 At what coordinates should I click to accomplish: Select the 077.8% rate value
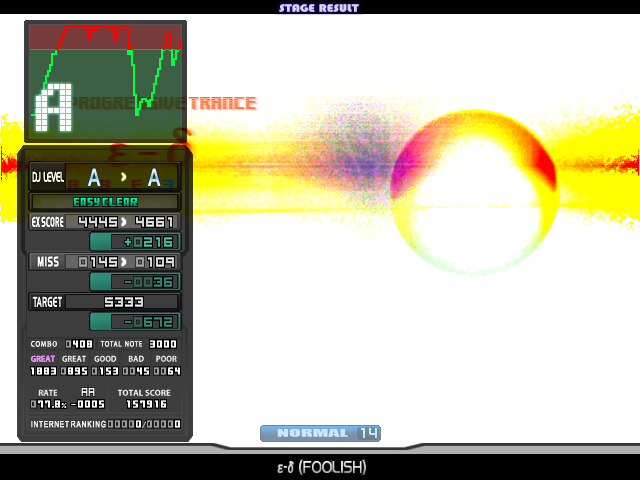[x=49, y=404]
